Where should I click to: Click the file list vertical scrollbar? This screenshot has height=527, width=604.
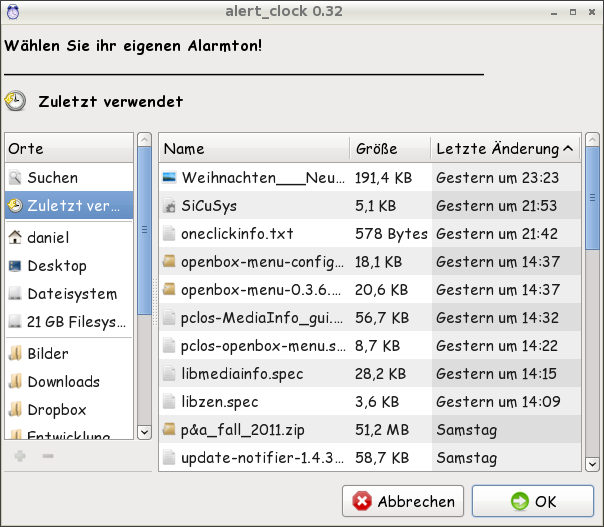pyautogui.click(x=592, y=300)
